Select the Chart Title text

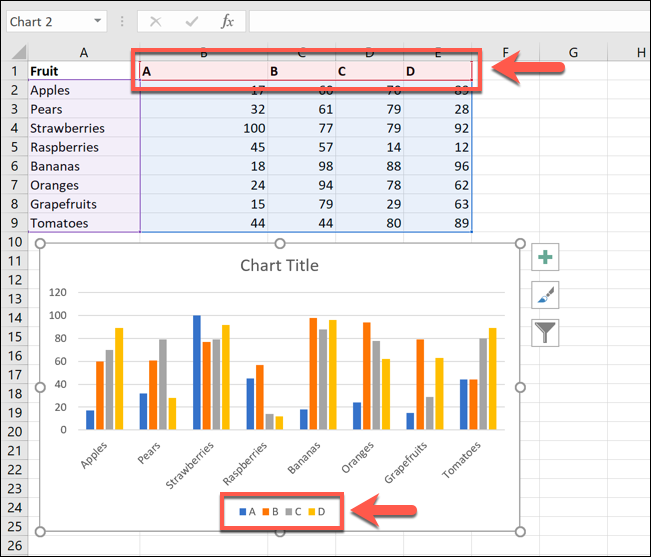279,265
